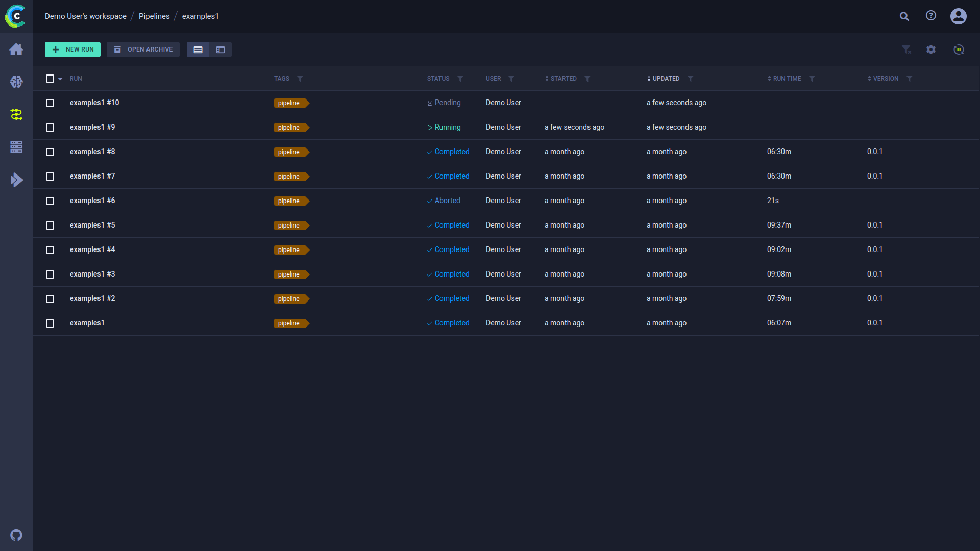Check the select-all runs checkbox
Screen dimensions: 980x551
pyautogui.click(x=50, y=79)
